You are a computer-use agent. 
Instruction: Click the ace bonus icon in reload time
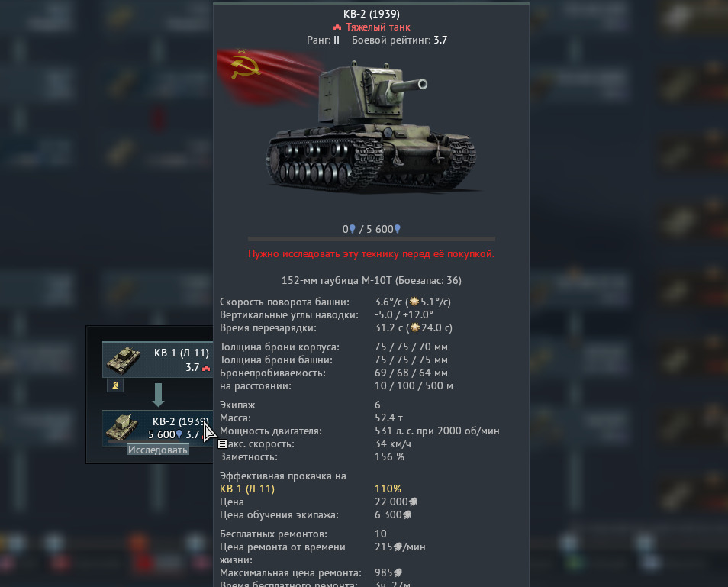(414, 327)
